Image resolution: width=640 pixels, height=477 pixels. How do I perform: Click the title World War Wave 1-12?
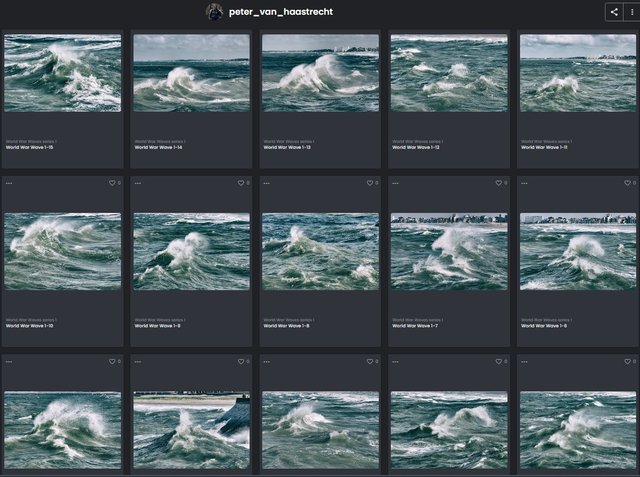tap(416, 147)
